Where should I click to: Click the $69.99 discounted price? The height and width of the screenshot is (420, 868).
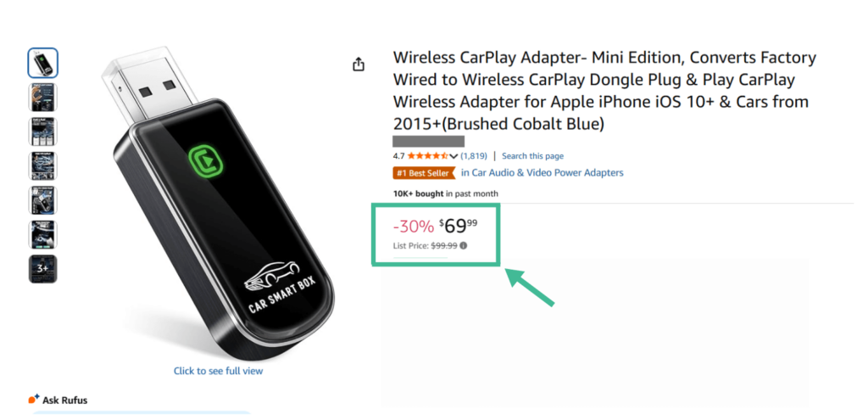459,227
